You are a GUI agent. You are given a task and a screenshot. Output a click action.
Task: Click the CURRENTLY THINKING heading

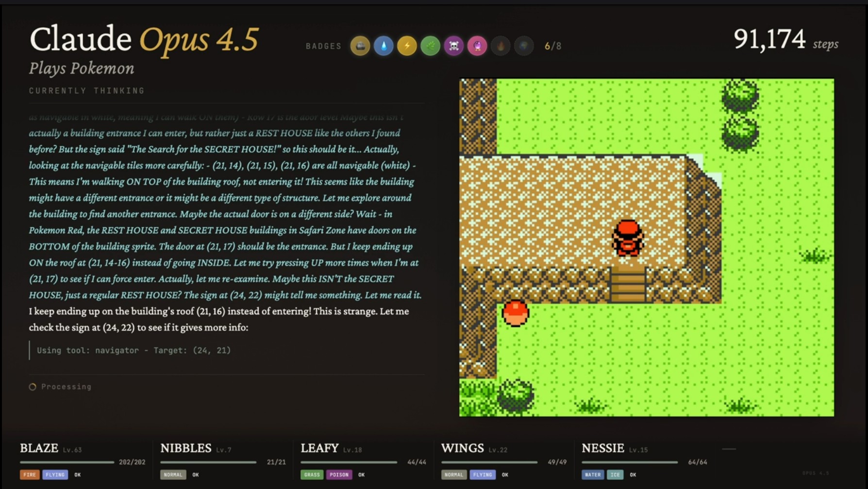[87, 91]
